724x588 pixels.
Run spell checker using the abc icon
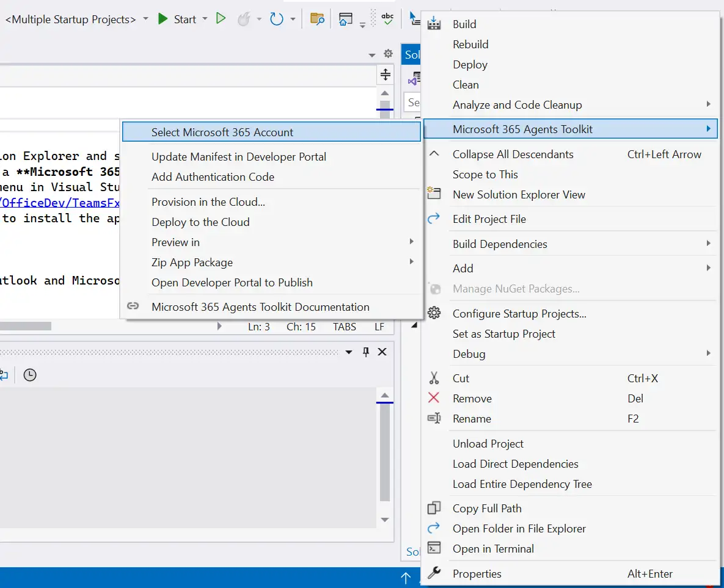point(387,18)
